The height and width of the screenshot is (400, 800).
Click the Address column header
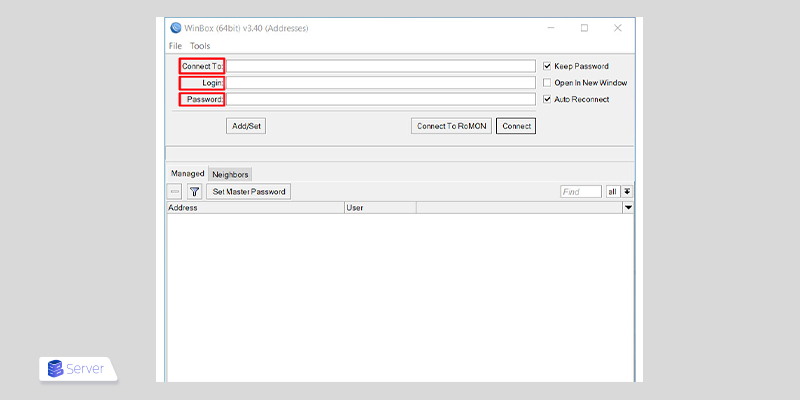click(256, 208)
